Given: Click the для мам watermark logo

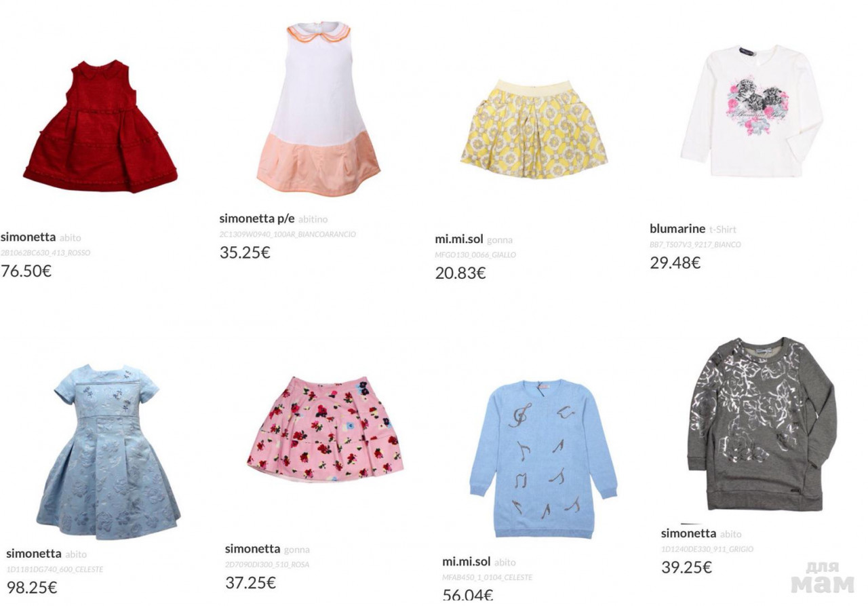Looking at the screenshot, I should coord(823,577).
